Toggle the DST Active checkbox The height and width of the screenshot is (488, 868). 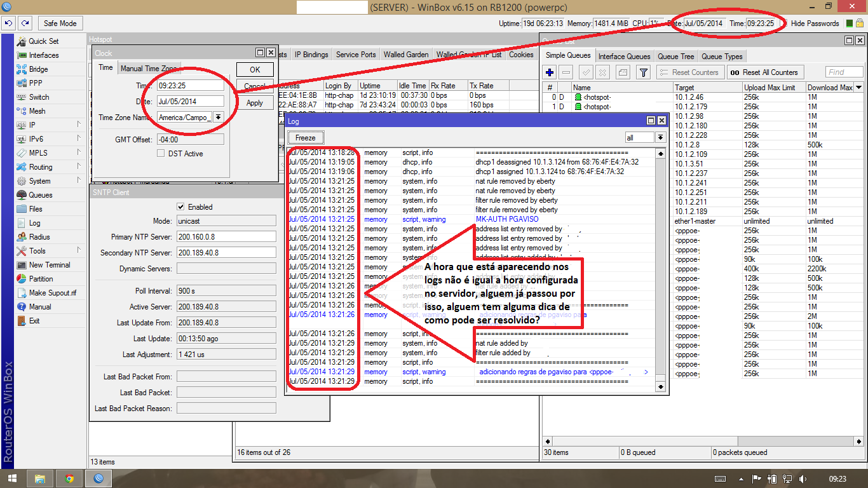161,154
